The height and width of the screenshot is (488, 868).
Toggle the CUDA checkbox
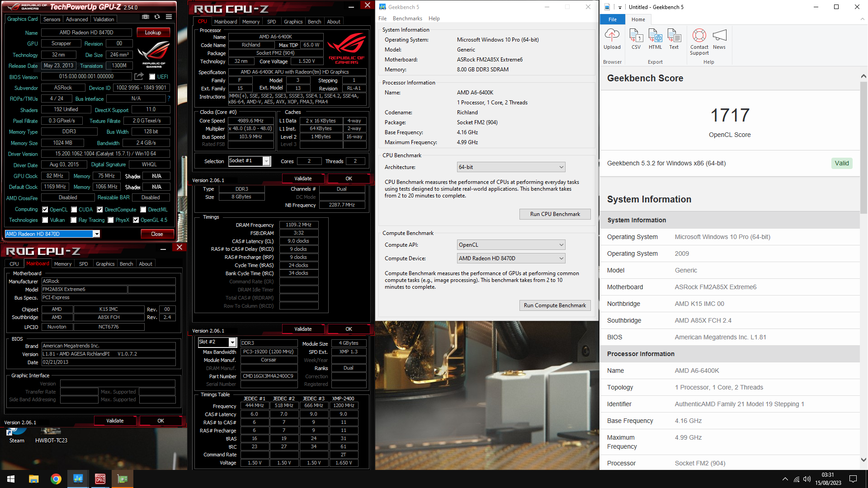74,210
